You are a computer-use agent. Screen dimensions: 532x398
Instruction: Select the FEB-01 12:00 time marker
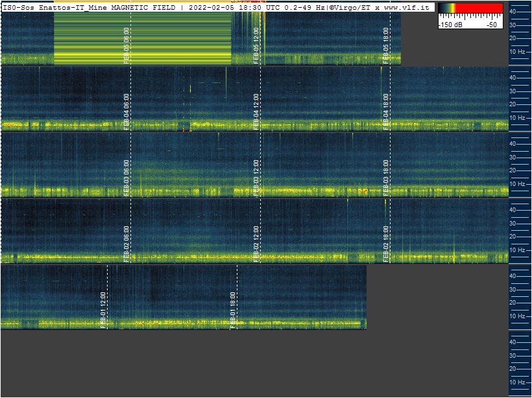(x=103, y=310)
